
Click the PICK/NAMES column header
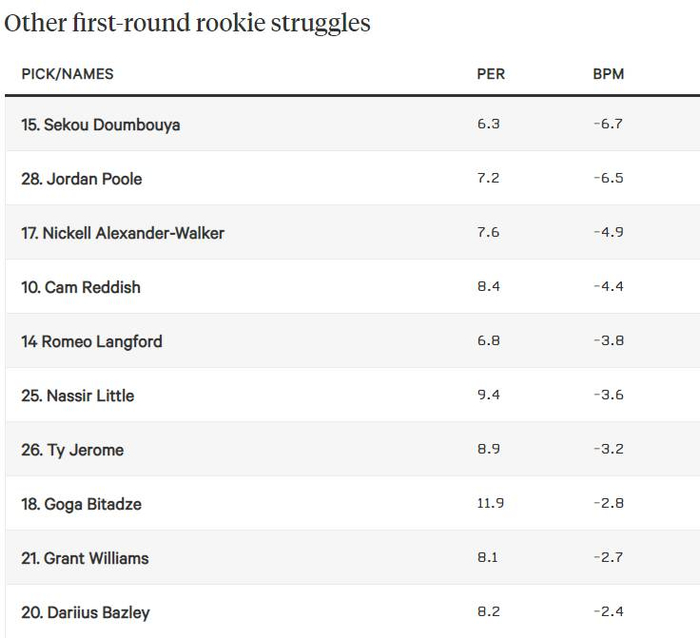click(67, 74)
